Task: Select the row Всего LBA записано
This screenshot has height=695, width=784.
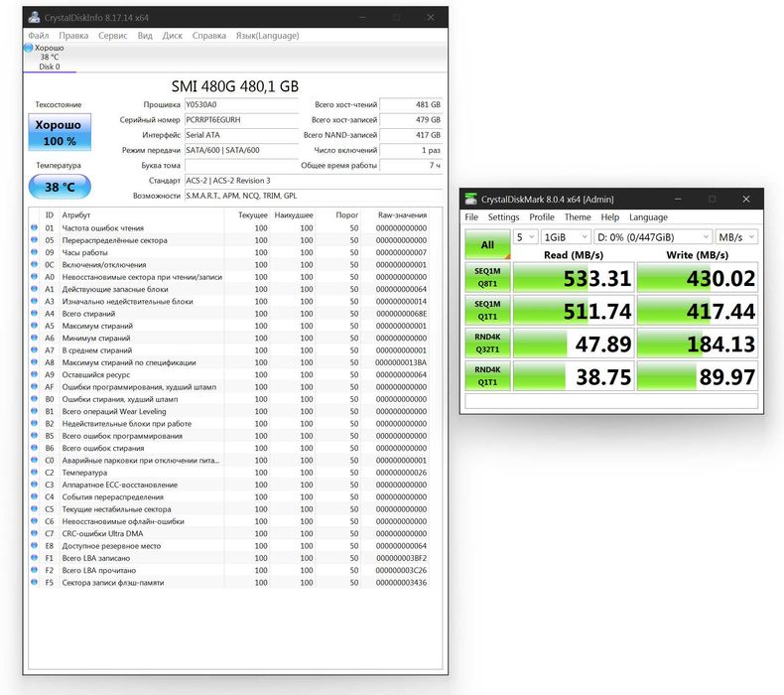Action: point(229,558)
